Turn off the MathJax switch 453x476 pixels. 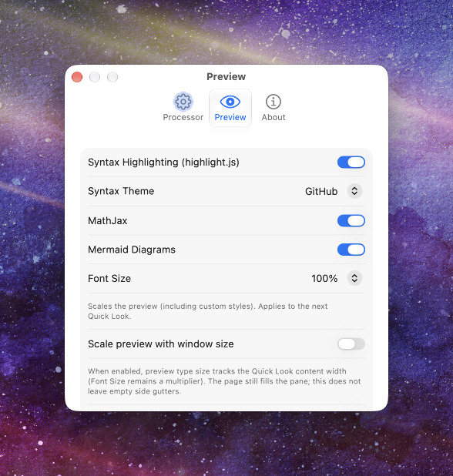(351, 221)
